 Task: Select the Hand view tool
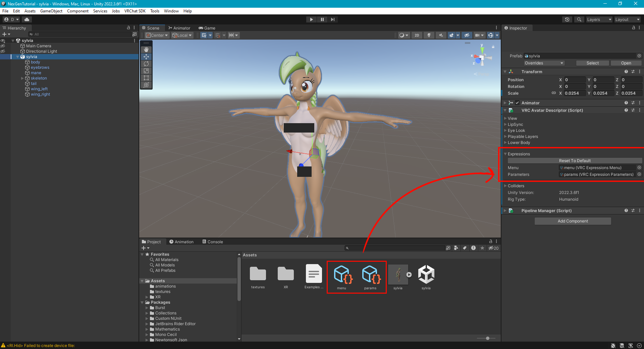(x=146, y=50)
